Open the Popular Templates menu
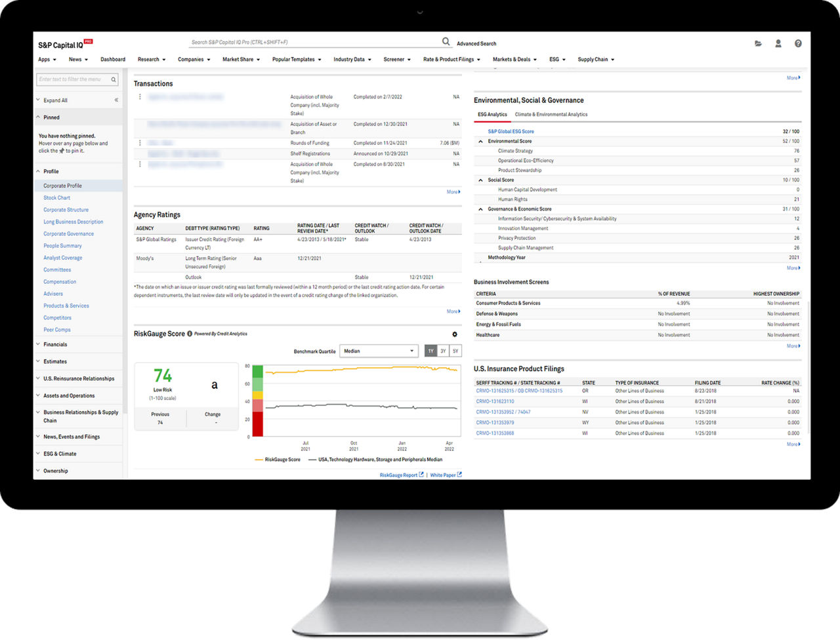 [297, 60]
